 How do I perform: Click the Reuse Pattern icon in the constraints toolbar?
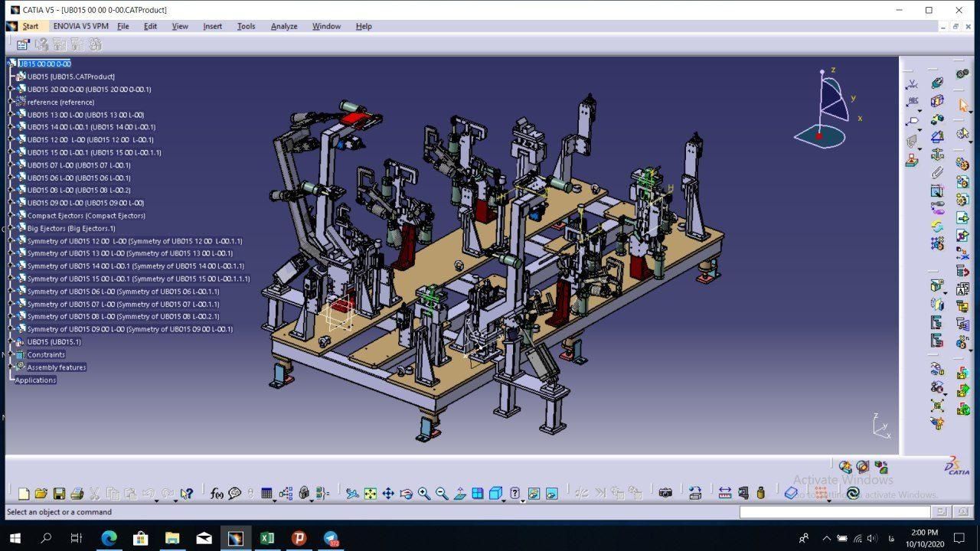(937, 243)
